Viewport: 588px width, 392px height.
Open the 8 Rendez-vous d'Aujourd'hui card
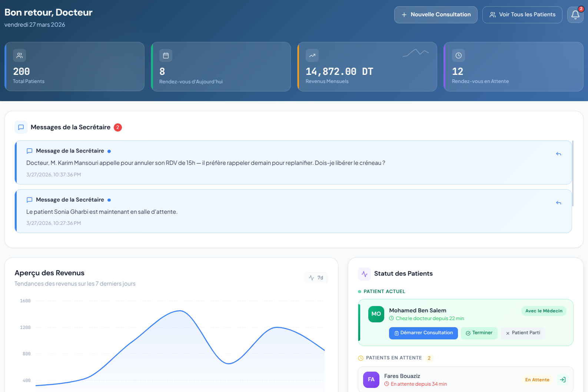[x=221, y=67]
